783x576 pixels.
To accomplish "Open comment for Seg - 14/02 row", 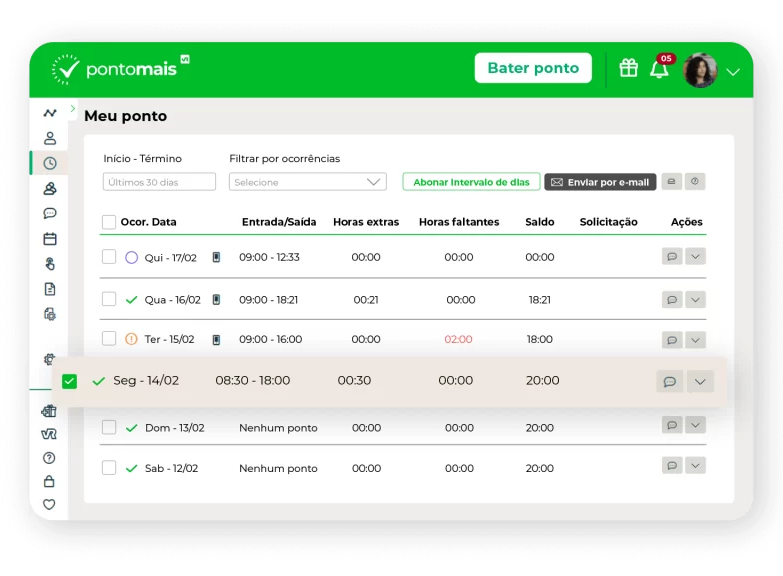I will 670,382.
